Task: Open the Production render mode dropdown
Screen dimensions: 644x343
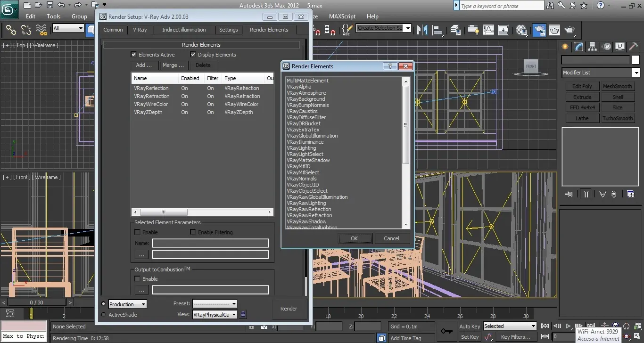Action: pos(128,304)
